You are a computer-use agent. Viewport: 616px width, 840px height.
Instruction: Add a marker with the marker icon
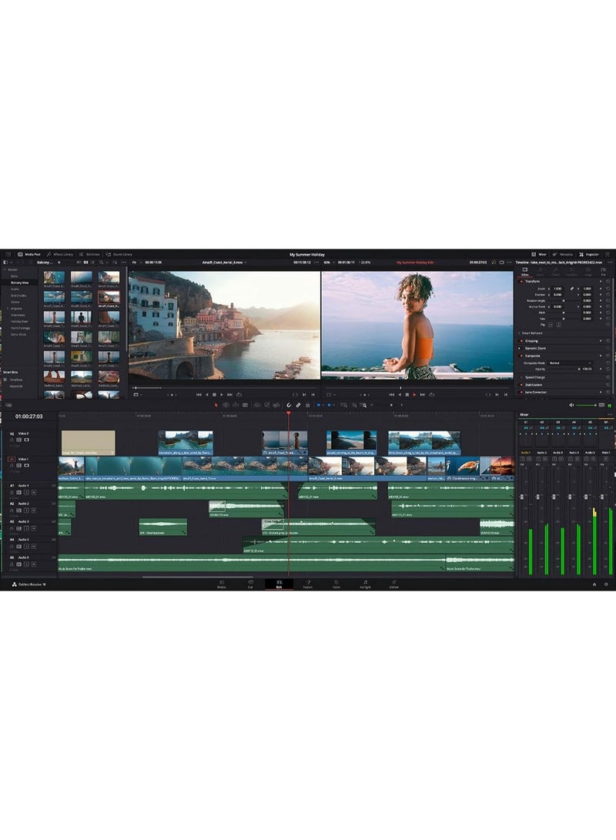(x=329, y=405)
